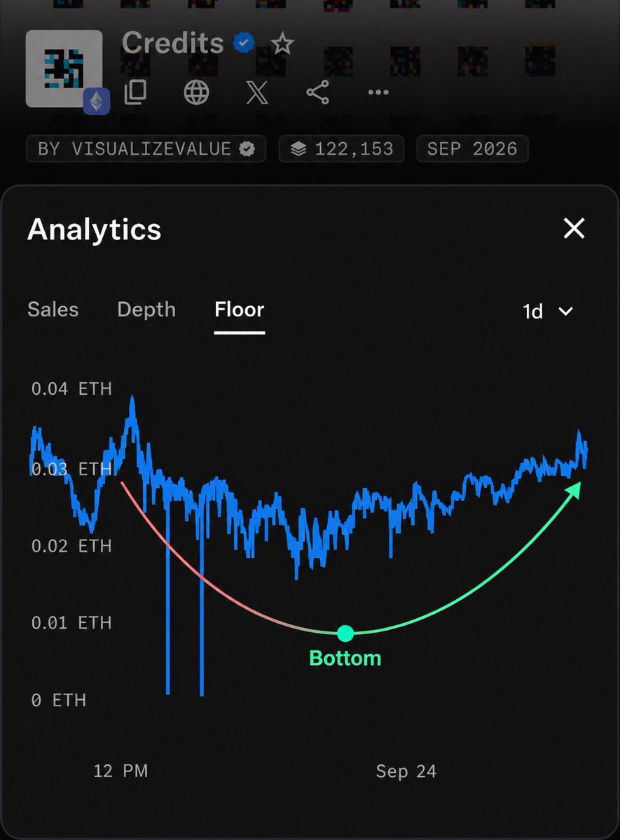620x840 pixels.
Task: Click the Credits collection avatar thumbnail
Action: point(64,69)
